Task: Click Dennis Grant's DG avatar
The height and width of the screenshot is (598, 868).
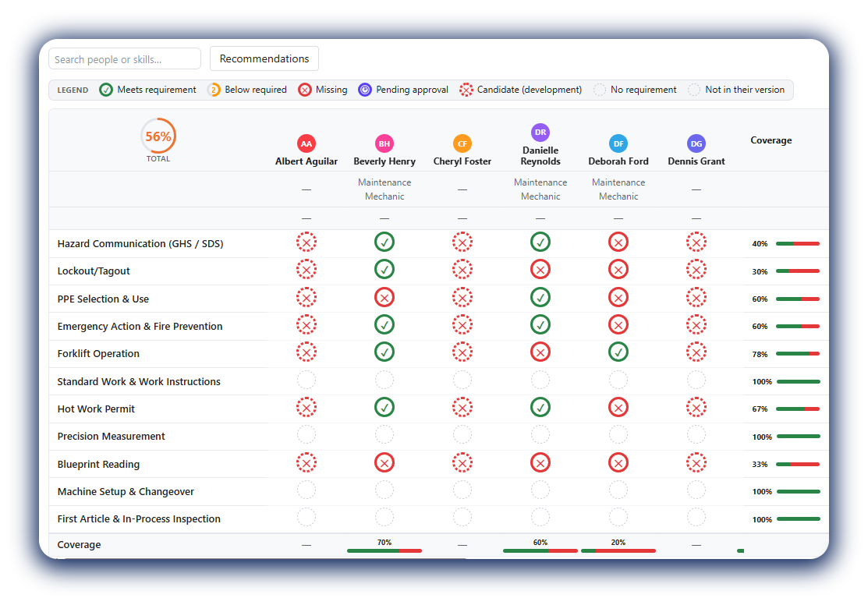Action: 696,143
